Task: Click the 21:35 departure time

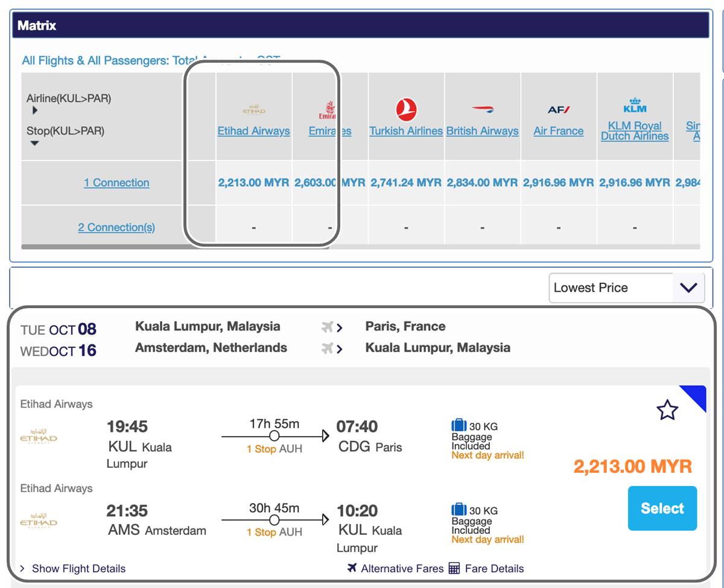Action: 127,511
